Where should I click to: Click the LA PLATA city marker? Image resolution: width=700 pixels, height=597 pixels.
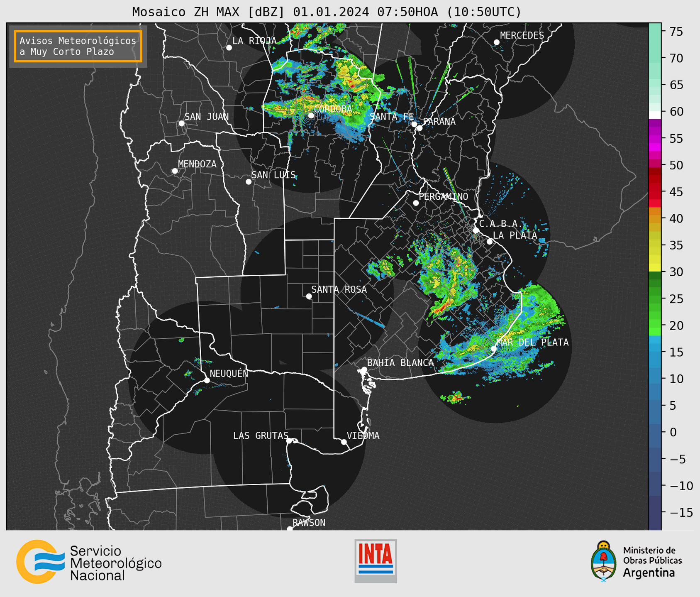(490, 242)
